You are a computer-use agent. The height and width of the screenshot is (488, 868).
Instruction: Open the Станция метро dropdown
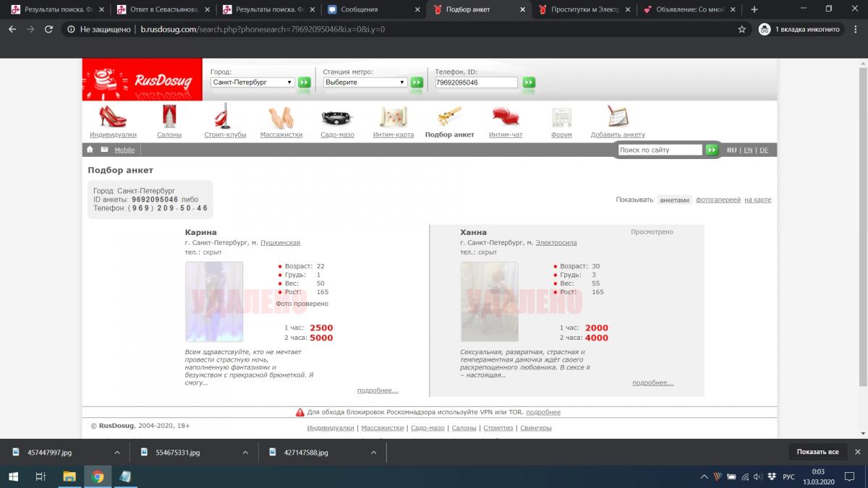[x=365, y=82]
